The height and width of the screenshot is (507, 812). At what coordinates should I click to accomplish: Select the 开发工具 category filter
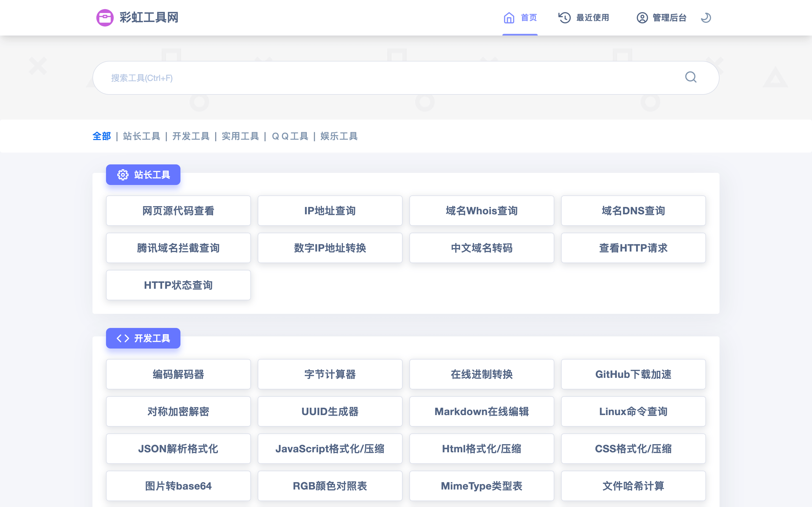coord(191,136)
